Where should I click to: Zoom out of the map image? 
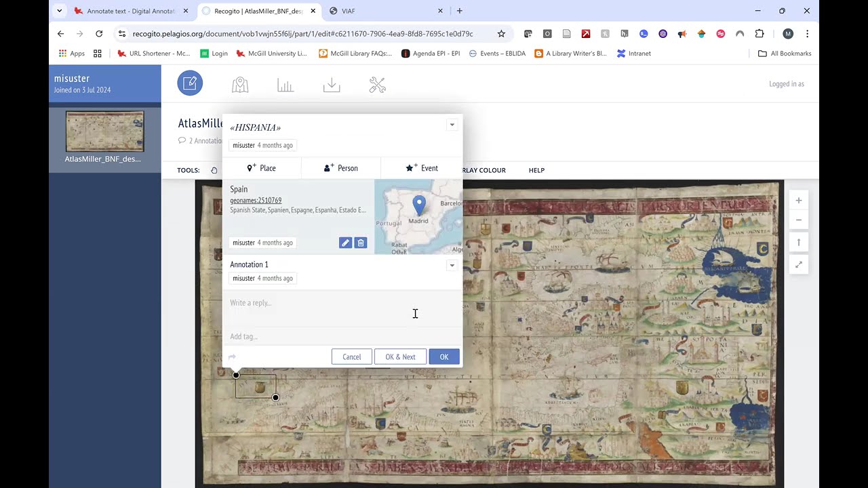[x=799, y=220]
